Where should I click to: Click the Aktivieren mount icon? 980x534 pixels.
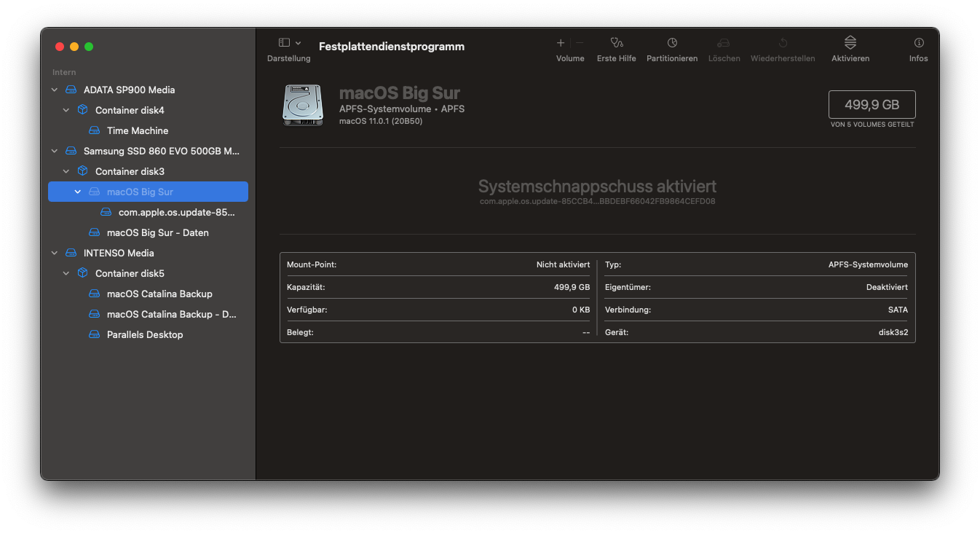coord(850,43)
